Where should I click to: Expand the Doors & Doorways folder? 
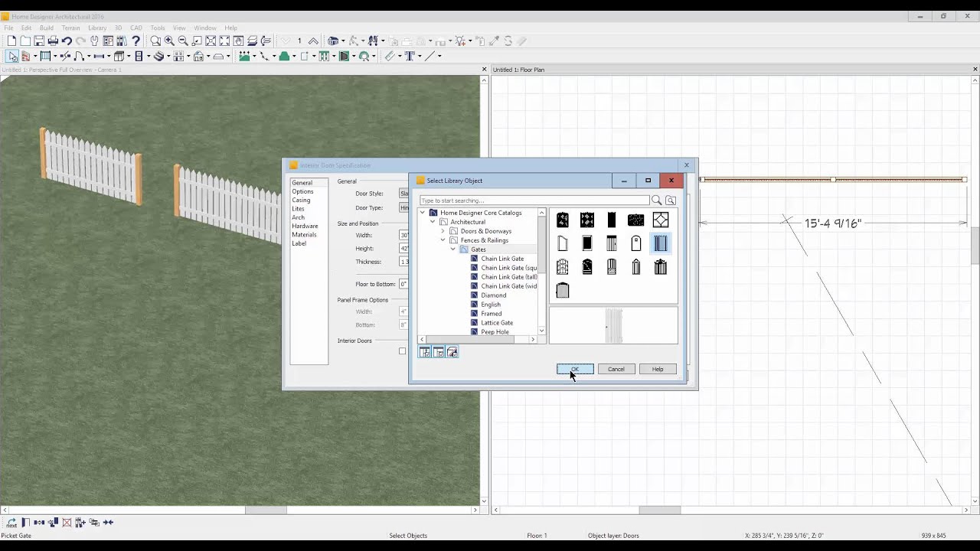click(x=443, y=231)
